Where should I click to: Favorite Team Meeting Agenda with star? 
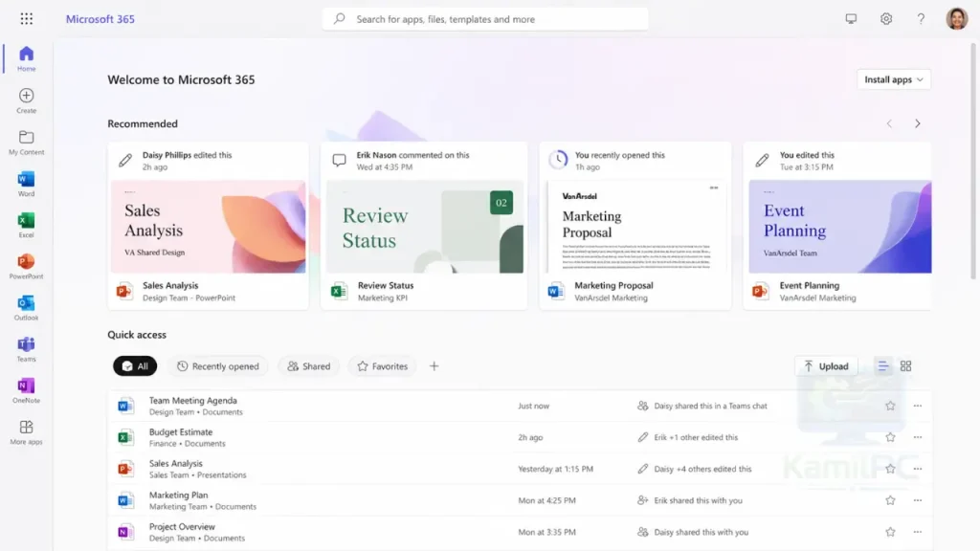click(890, 406)
